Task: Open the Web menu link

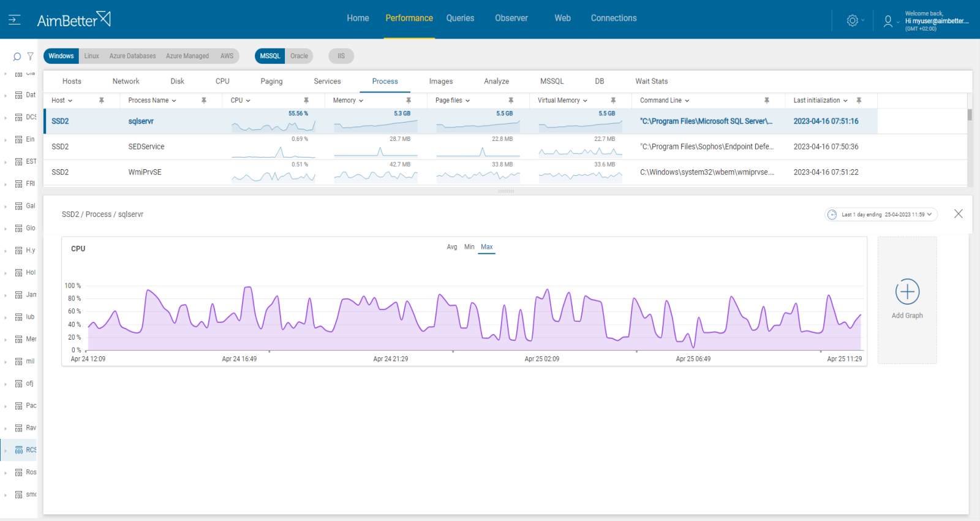Action: click(562, 18)
